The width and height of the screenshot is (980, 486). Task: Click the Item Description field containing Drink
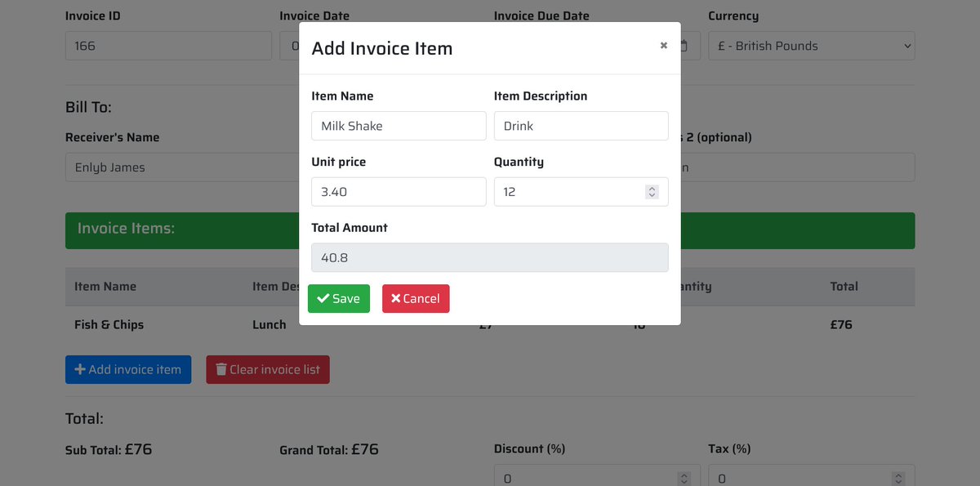[x=581, y=126]
